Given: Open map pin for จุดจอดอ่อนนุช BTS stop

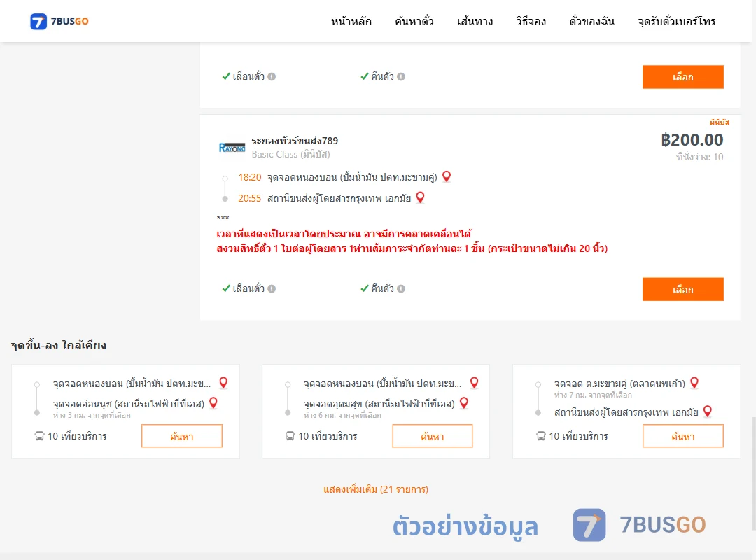Looking at the screenshot, I should (x=213, y=402).
